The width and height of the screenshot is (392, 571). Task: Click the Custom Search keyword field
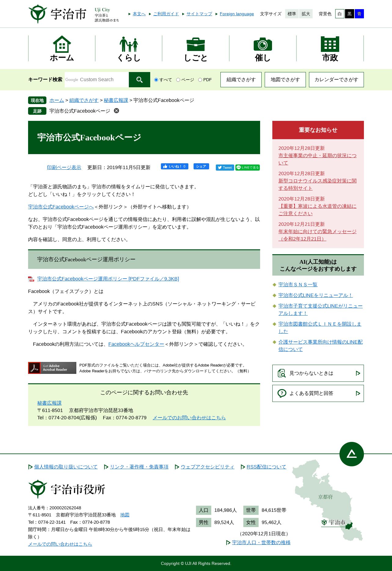pos(97,80)
